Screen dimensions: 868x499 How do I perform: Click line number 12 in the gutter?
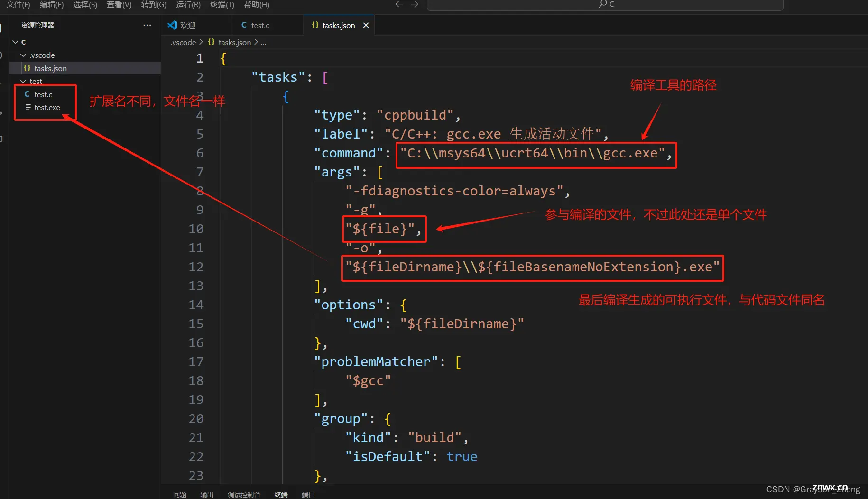click(196, 267)
